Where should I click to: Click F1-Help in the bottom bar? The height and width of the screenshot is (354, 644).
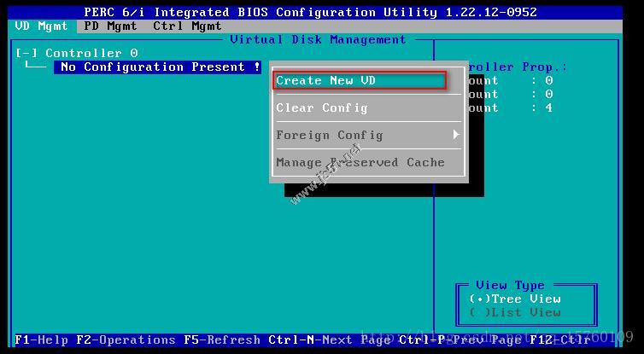[x=41, y=339]
